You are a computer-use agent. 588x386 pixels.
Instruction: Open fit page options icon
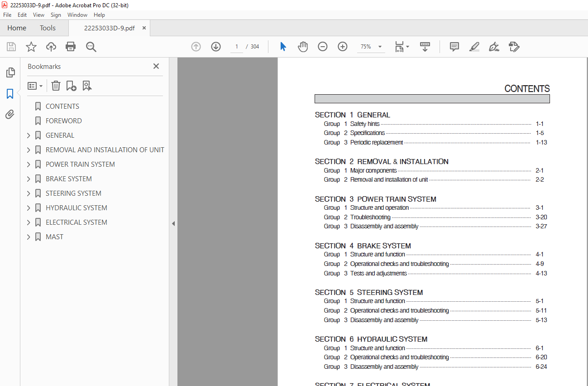coord(402,47)
